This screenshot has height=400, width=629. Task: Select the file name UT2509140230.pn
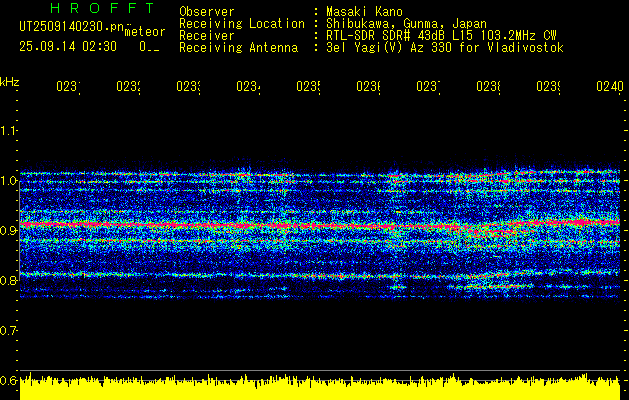point(72,26)
